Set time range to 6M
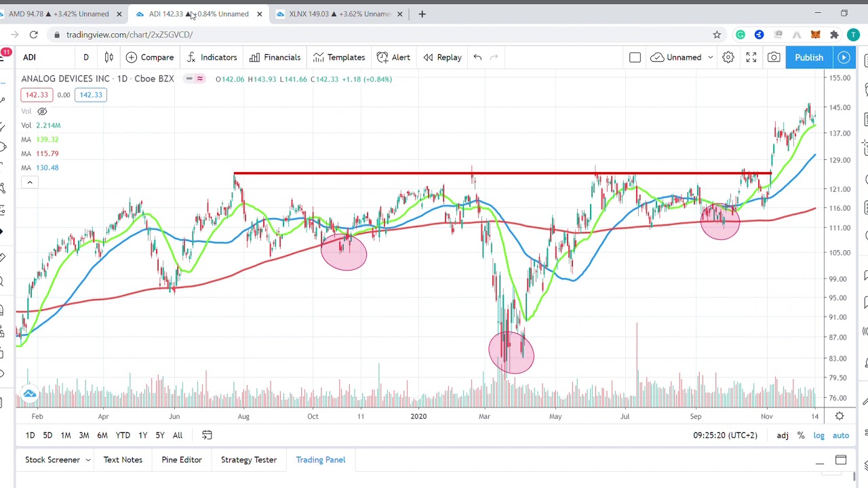The height and width of the screenshot is (488, 868). [102, 435]
